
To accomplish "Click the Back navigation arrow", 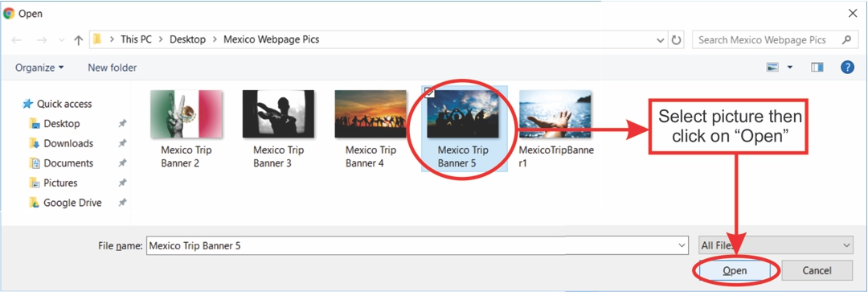I will [x=17, y=40].
